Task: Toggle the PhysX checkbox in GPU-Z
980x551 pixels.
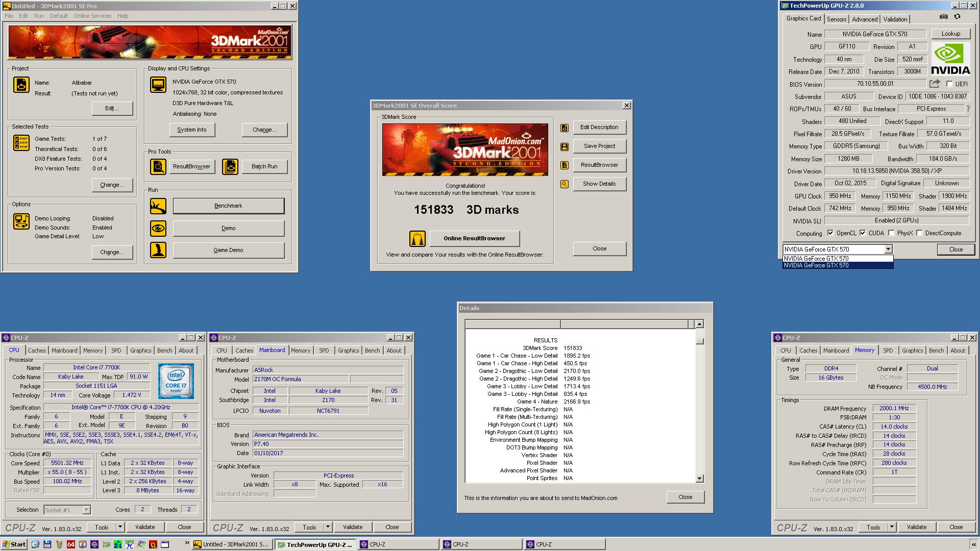Action: tap(891, 233)
